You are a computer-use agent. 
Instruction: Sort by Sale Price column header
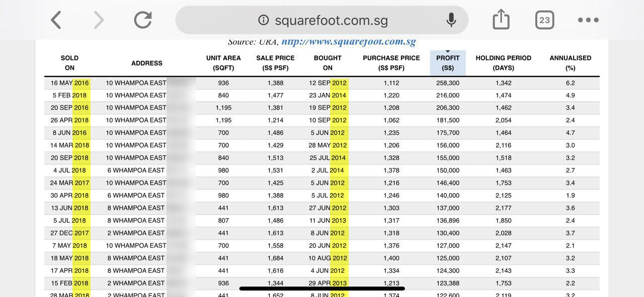(275, 63)
